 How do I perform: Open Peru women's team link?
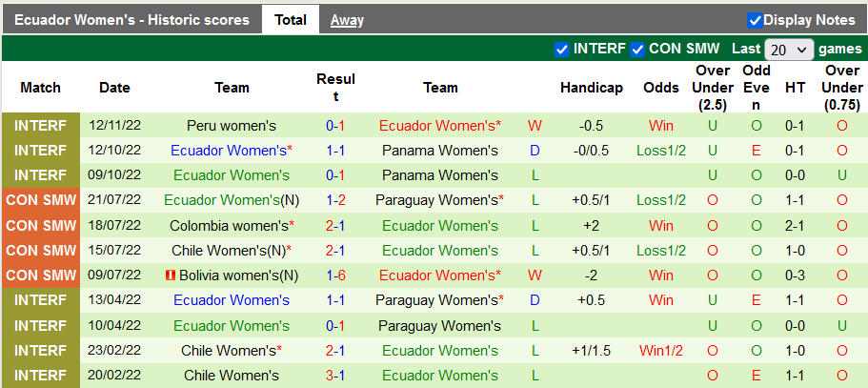[232, 126]
